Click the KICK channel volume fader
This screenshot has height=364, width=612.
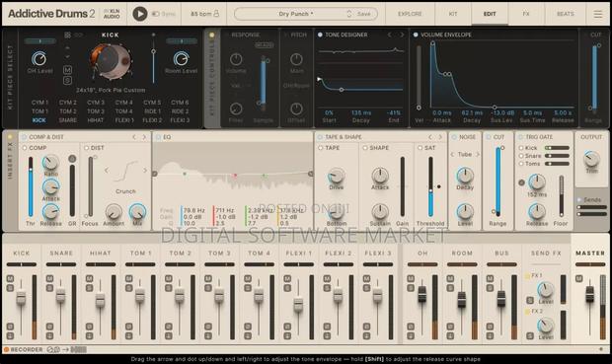[x=21, y=299]
